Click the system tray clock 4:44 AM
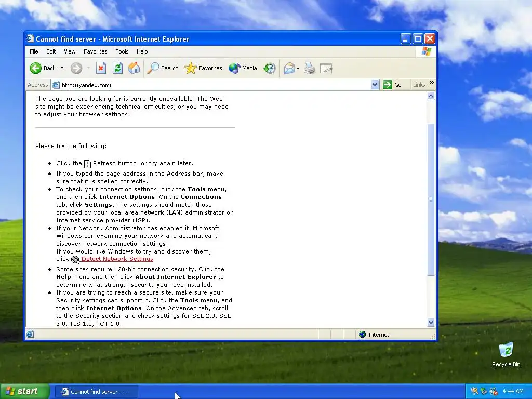 [x=513, y=392]
